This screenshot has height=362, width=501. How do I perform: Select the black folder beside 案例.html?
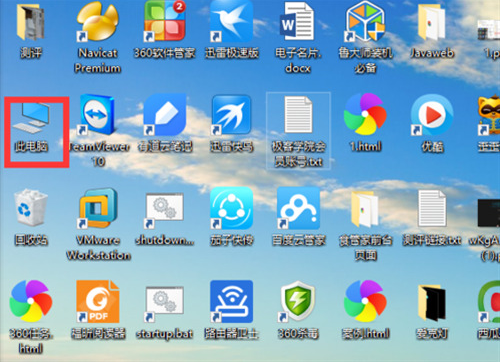[432, 302]
